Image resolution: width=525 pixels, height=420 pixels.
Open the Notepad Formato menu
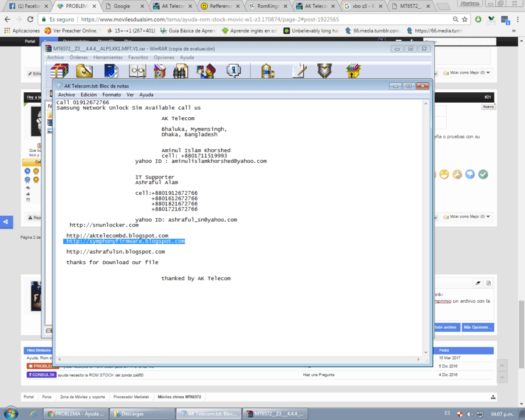[111, 94]
